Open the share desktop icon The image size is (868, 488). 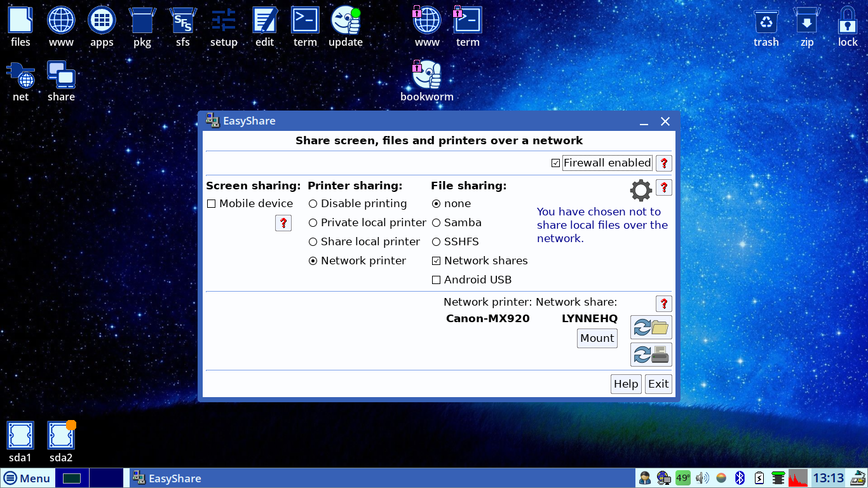[61, 81]
